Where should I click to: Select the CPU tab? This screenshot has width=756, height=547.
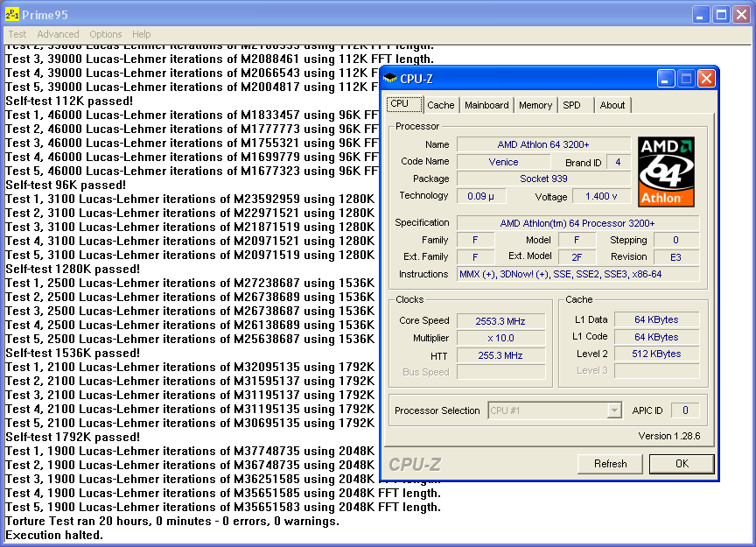(403, 104)
